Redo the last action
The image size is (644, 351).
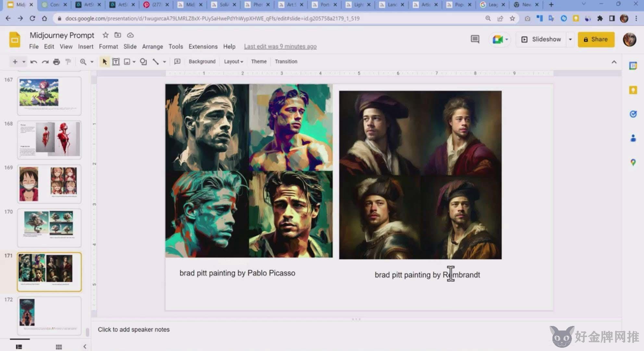point(45,61)
